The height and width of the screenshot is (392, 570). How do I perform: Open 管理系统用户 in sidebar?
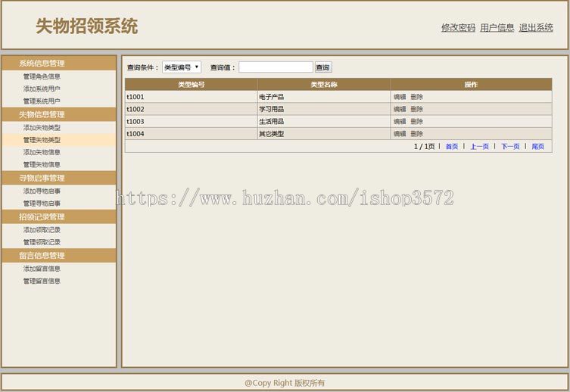(x=42, y=101)
